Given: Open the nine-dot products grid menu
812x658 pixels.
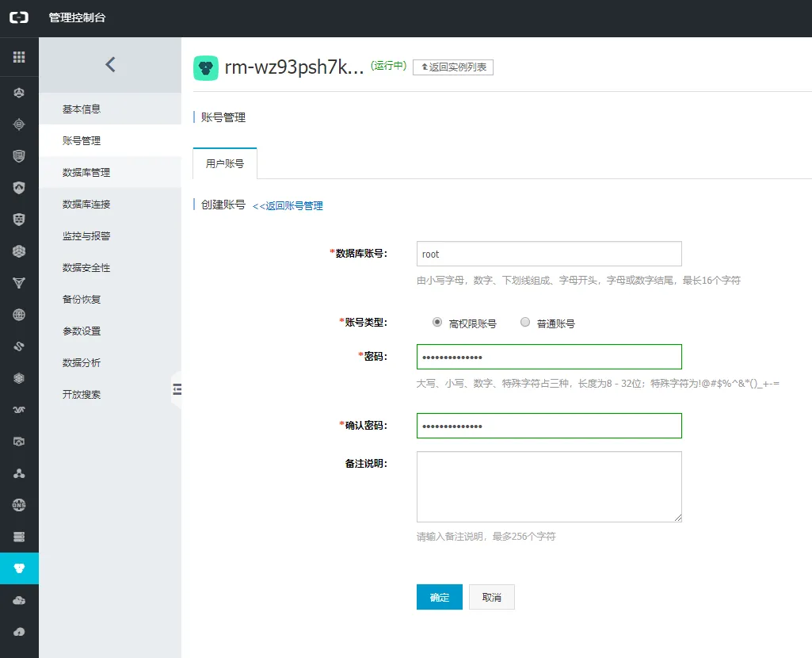Looking at the screenshot, I should click(x=19, y=57).
